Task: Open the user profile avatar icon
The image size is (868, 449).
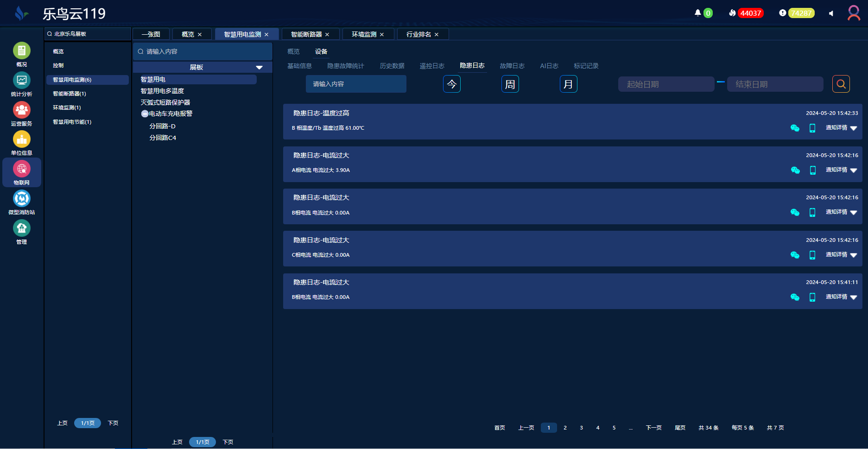Action: click(854, 13)
